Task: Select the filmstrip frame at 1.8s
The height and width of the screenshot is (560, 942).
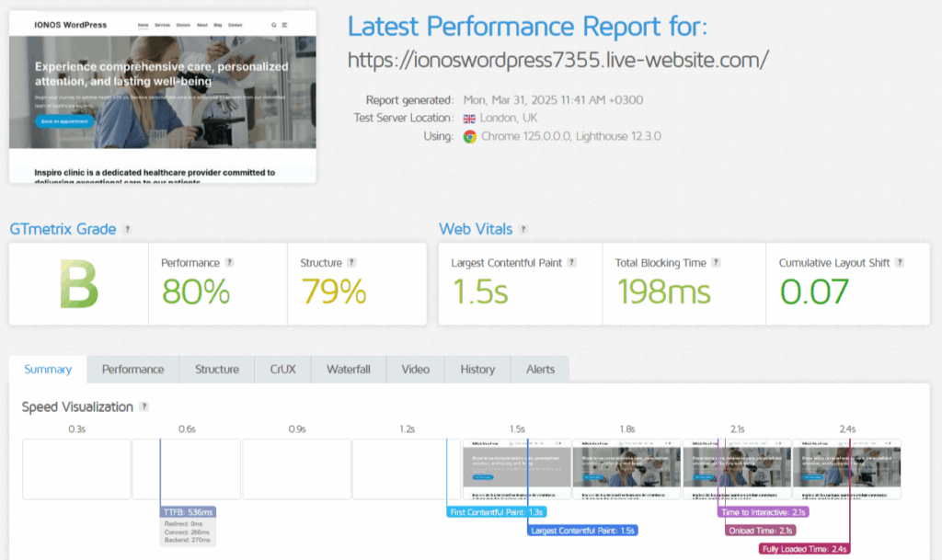Action: pyautogui.click(x=626, y=469)
